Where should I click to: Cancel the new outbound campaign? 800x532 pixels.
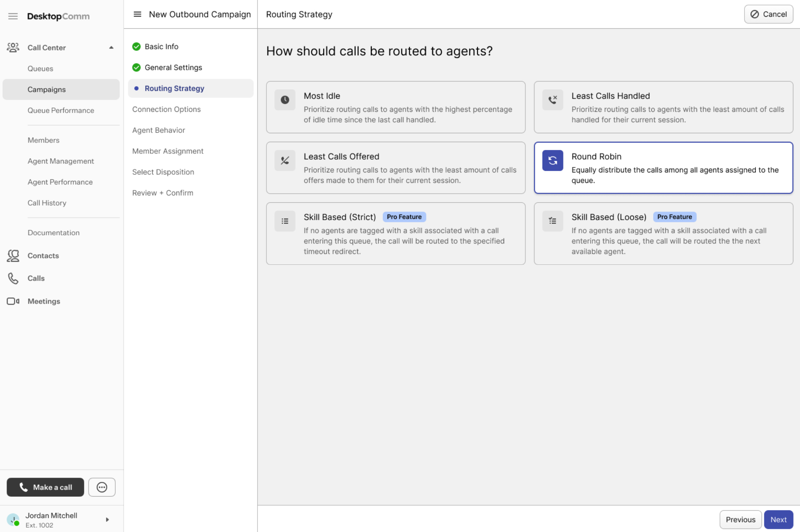[768, 14]
